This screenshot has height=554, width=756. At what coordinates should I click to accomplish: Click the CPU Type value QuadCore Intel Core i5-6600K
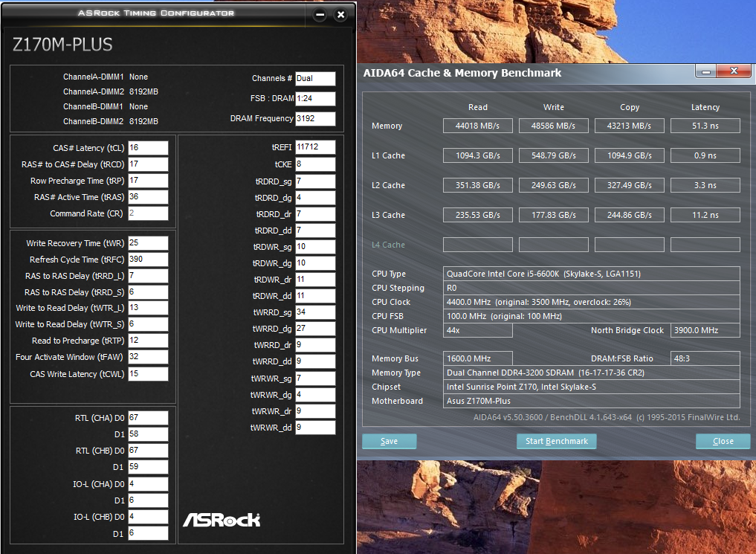pyautogui.click(x=592, y=274)
